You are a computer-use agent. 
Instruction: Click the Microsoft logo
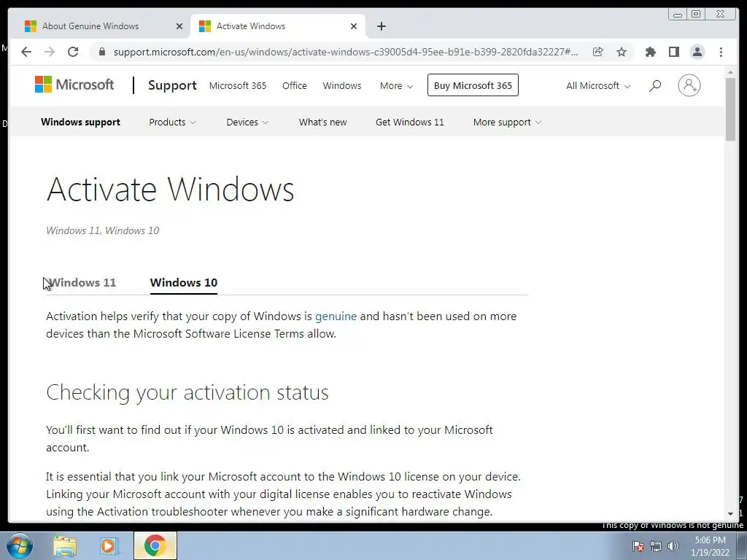74,85
